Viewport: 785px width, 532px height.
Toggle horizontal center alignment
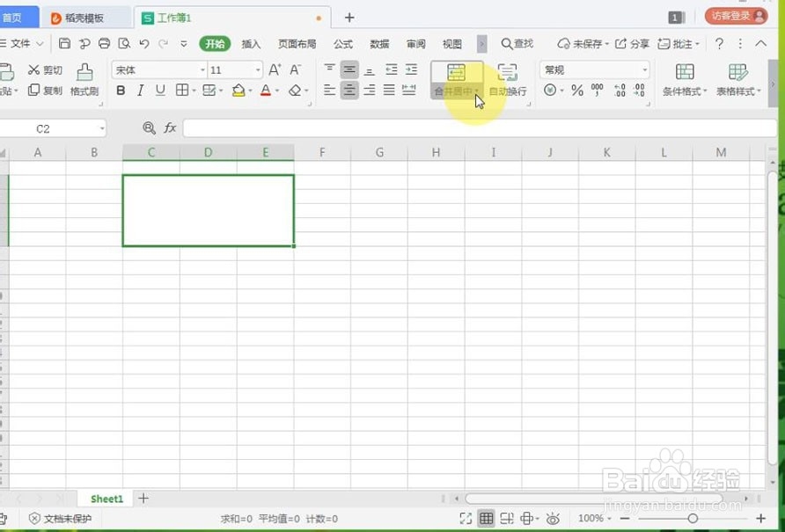(349, 91)
